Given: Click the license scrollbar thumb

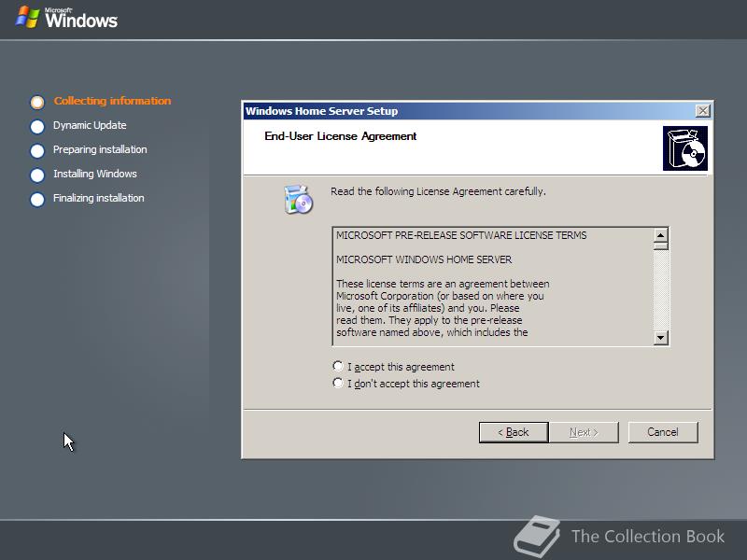Looking at the screenshot, I should point(660,246).
